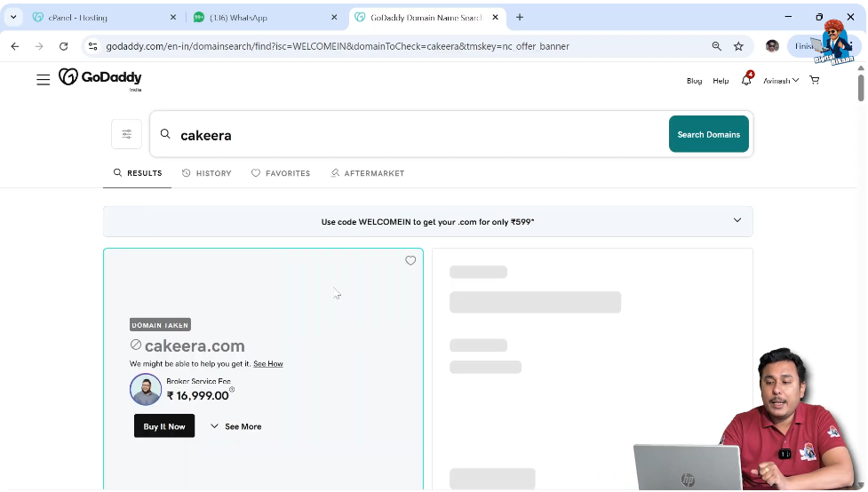This screenshot has height=492, width=868.
Task: Click the info icon next to ₹ 16,999.00
Action: (232, 390)
